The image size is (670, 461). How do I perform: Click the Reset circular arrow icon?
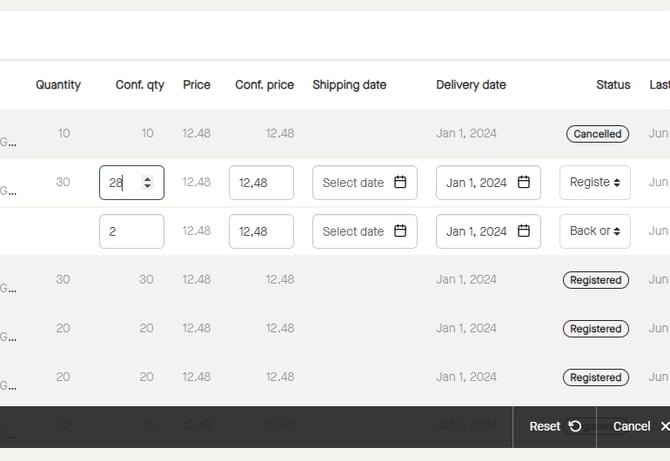(x=575, y=426)
